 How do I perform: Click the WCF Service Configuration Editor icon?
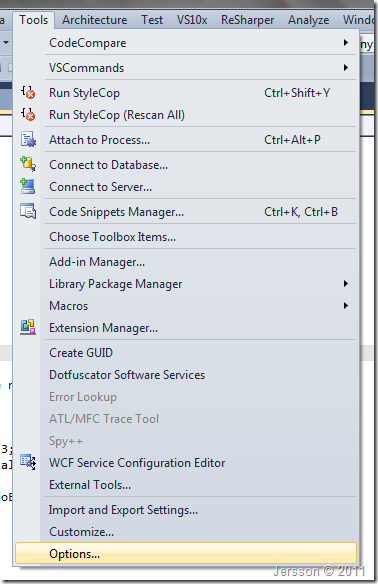click(28, 462)
